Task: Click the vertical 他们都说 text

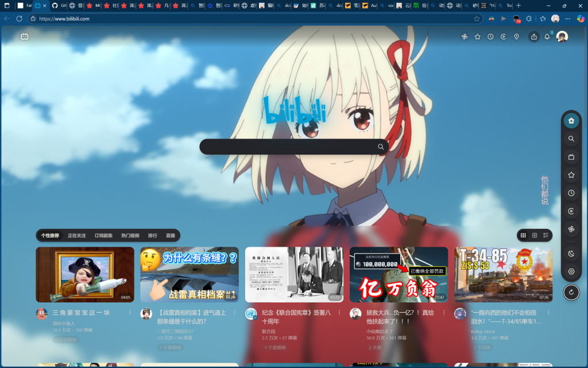Action: pyautogui.click(x=544, y=190)
